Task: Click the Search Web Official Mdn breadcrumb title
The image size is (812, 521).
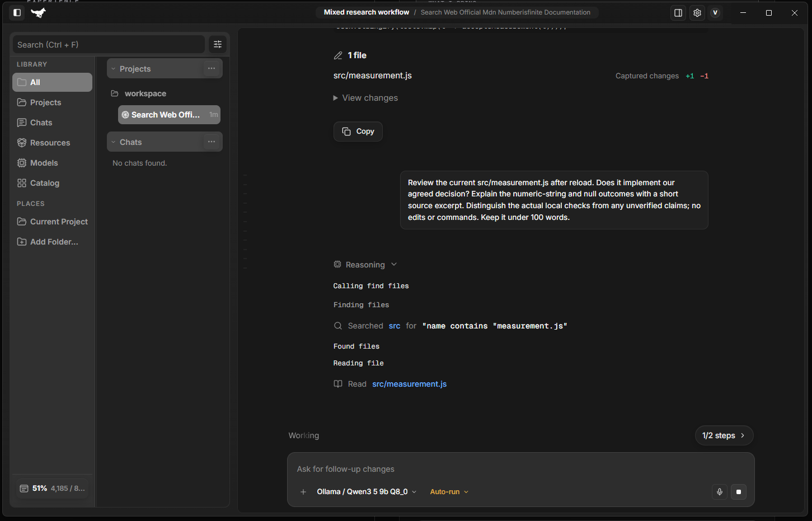Action: (x=505, y=12)
